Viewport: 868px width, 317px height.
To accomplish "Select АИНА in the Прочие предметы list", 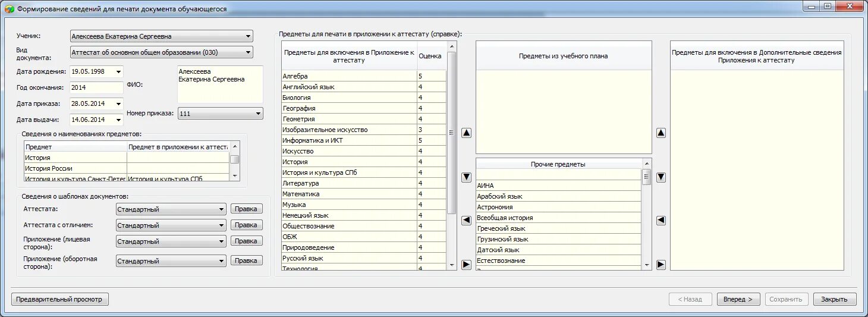I will pos(559,186).
